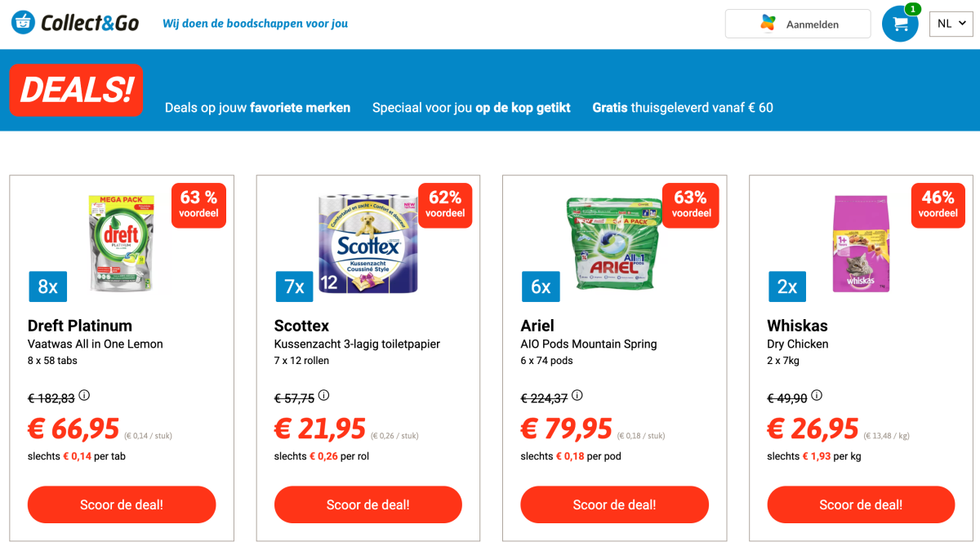Click 'Scoor de deal!' on Dreft Platinum
Image resolution: width=980 pixels, height=551 pixels.
click(x=121, y=504)
